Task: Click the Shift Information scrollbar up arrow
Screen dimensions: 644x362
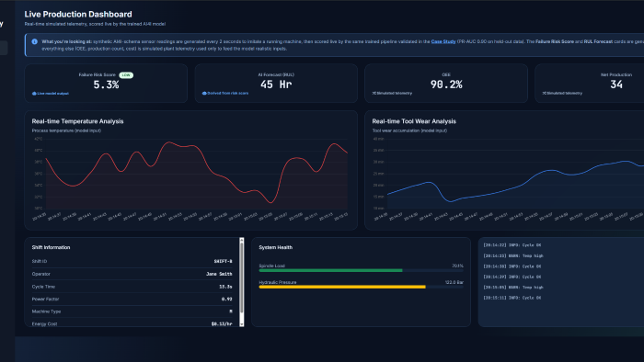Action: (241, 240)
